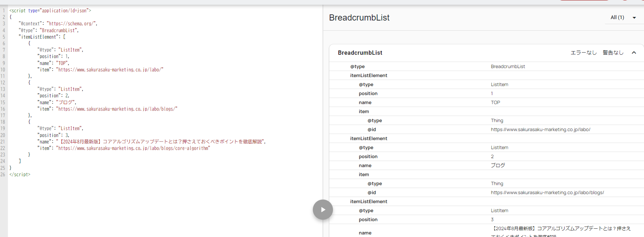Select the BreadcrumbList card title
Screen dimensions: 644x237
pyautogui.click(x=360, y=53)
